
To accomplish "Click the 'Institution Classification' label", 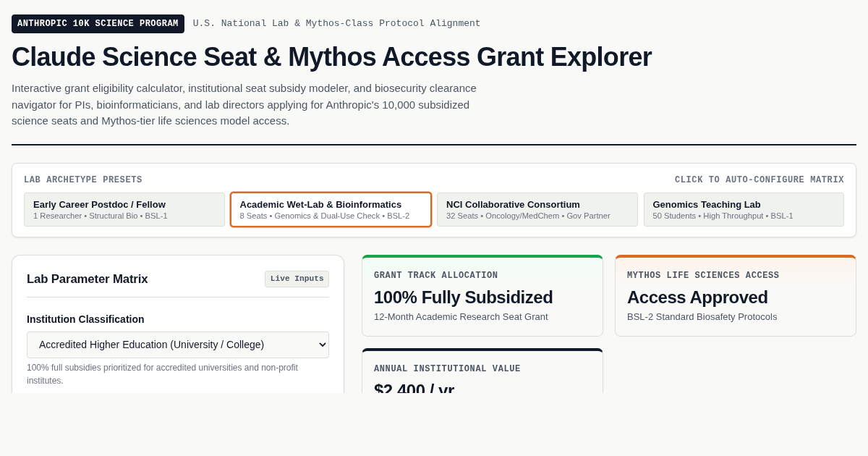I will (x=85, y=319).
